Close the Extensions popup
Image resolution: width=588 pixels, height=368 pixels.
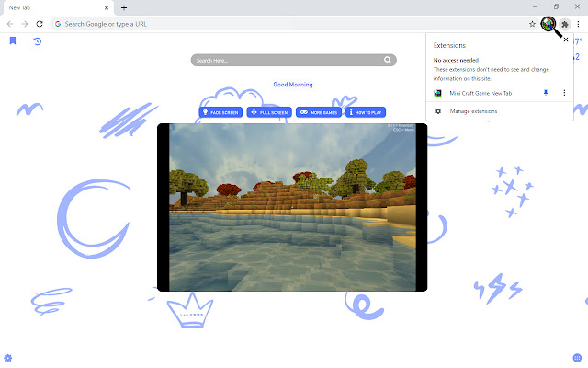[x=566, y=40]
